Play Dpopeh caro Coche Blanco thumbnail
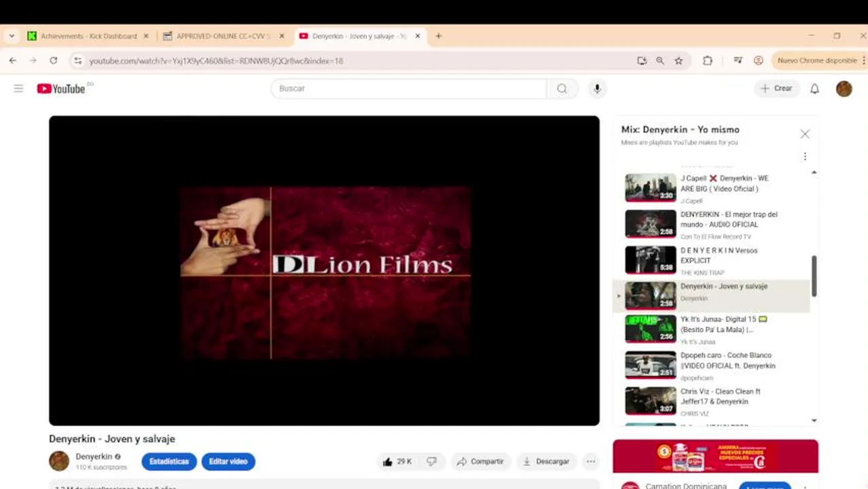Image resolution: width=868 pixels, height=489 pixels. pyautogui.click(x=651, y=365)
